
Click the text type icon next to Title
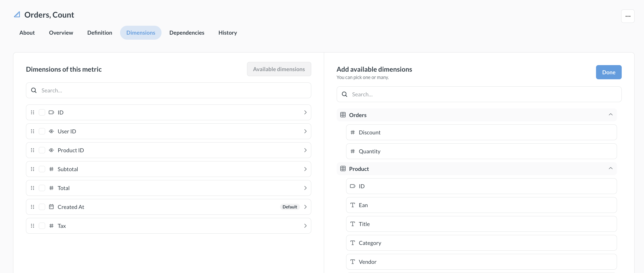[x=353, y=224]
